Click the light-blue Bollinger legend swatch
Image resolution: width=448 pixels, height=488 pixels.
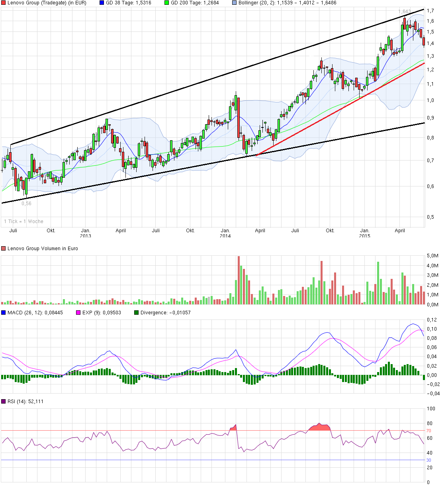coord(234,3)
